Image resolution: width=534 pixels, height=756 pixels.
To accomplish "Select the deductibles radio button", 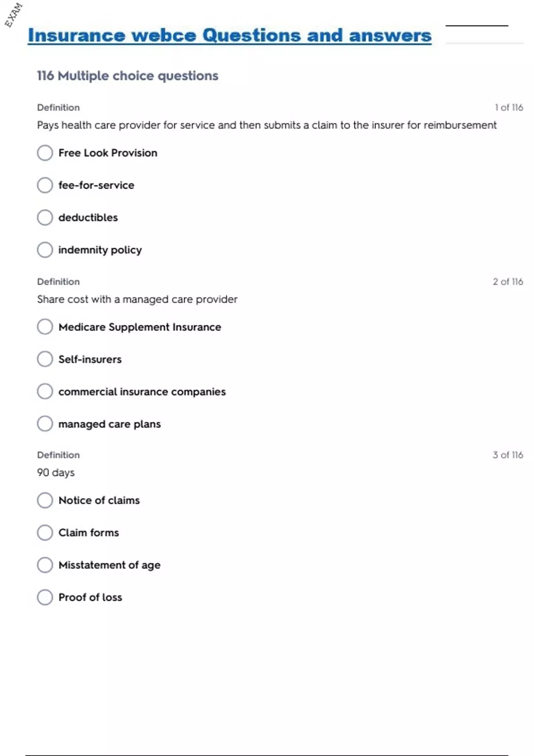I will pyautogui.click(x=45, y=217).
